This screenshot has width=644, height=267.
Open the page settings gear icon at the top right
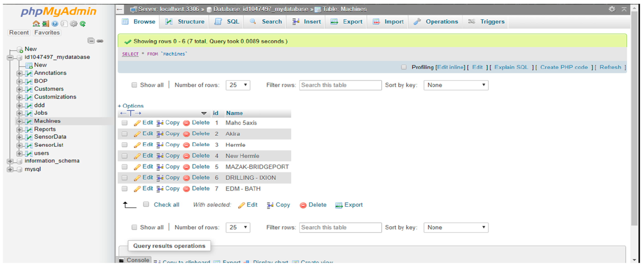point(612,9)
